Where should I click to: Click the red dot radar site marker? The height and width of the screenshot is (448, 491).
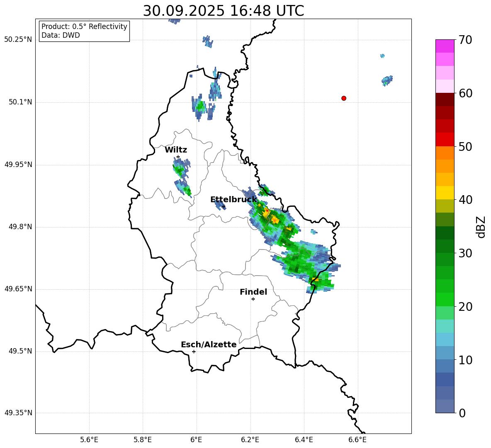pyautogui.click(x=344, y=98)
